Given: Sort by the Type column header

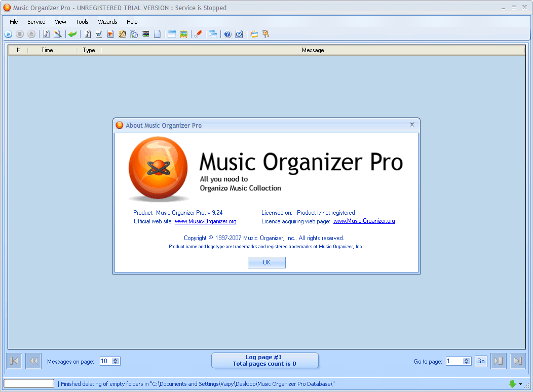Looking at the screenshot, I should (89, 50).
